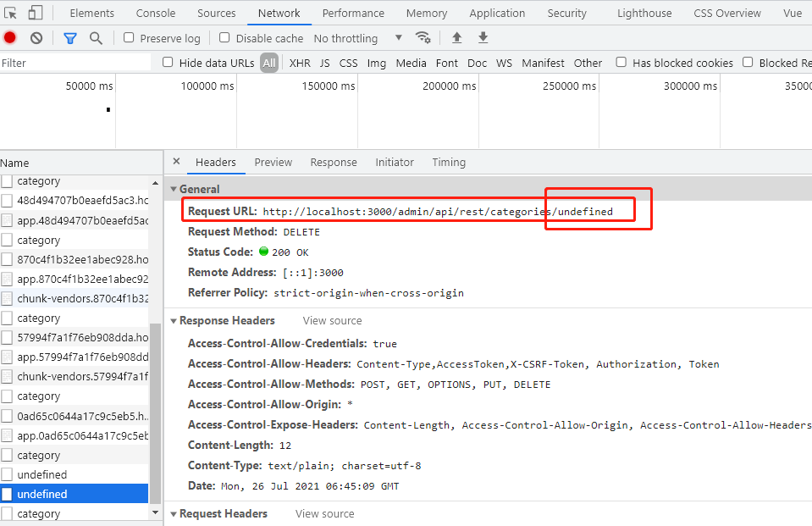Viewport: 812px width, 526px height.
Task: Activate the inspect element picker icon
Action: [10, 13]
